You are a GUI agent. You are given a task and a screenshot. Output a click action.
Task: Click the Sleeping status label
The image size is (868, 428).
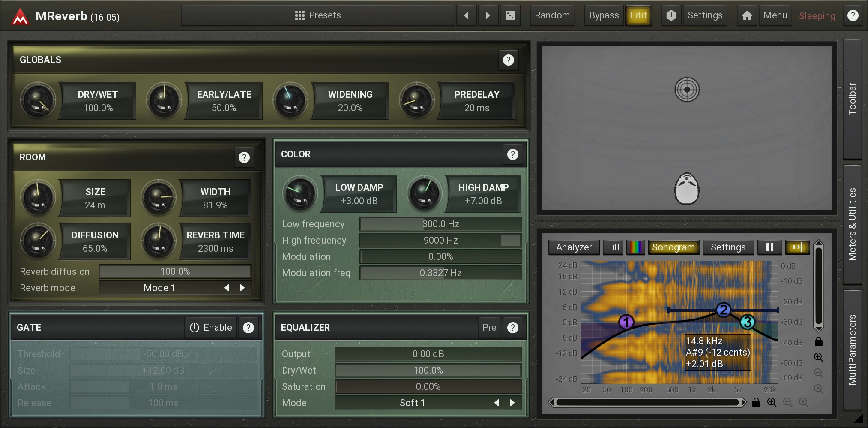pyautogui.click(x=817, y=16)
